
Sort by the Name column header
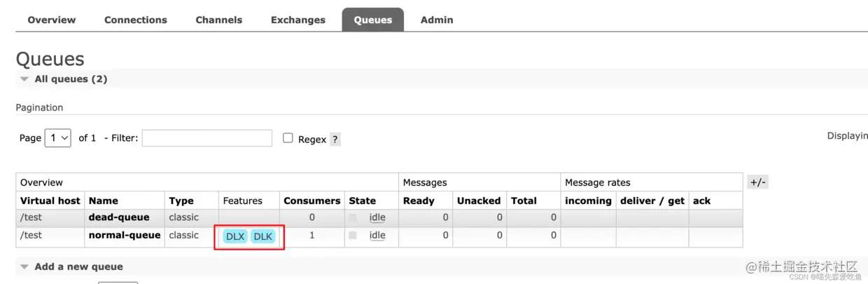pos(104,201)
